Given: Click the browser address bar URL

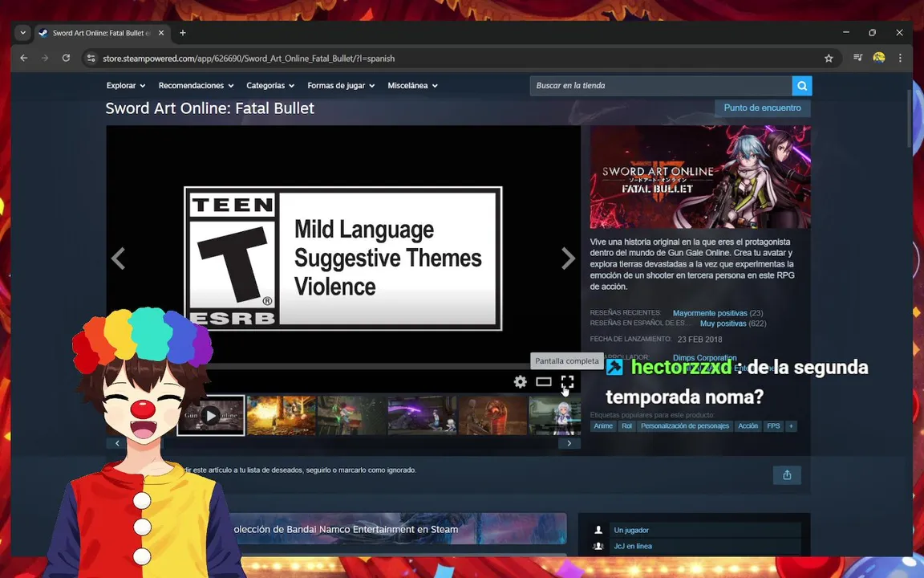Looking at the screenshot, I should (x=249, y=59).
